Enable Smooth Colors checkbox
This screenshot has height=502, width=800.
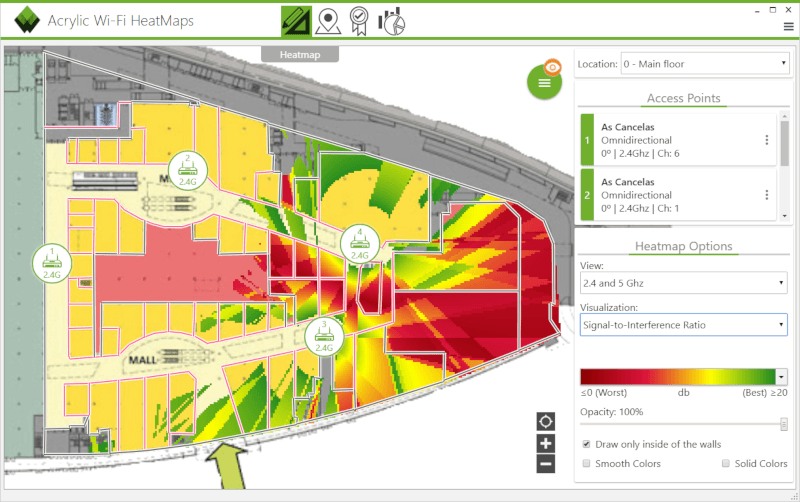point(587,463)
